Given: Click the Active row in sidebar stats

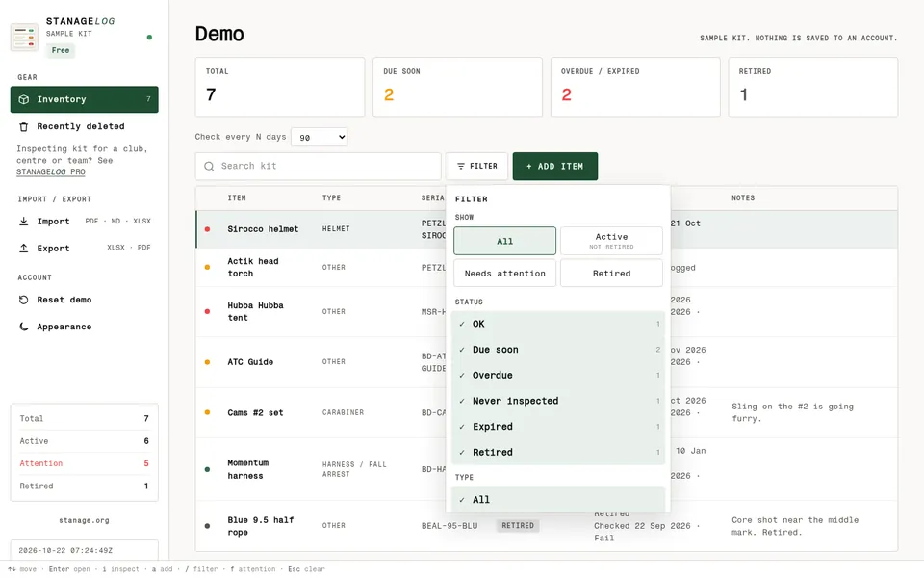Looking at the screenshot, I should (85, 441).
